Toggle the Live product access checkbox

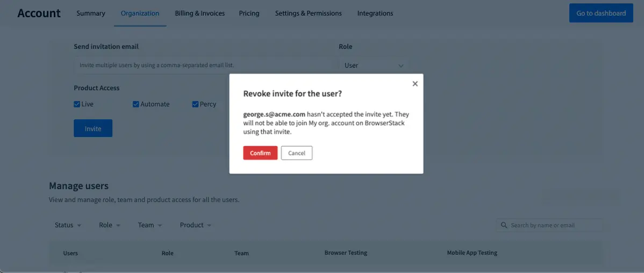coord(77,104)
